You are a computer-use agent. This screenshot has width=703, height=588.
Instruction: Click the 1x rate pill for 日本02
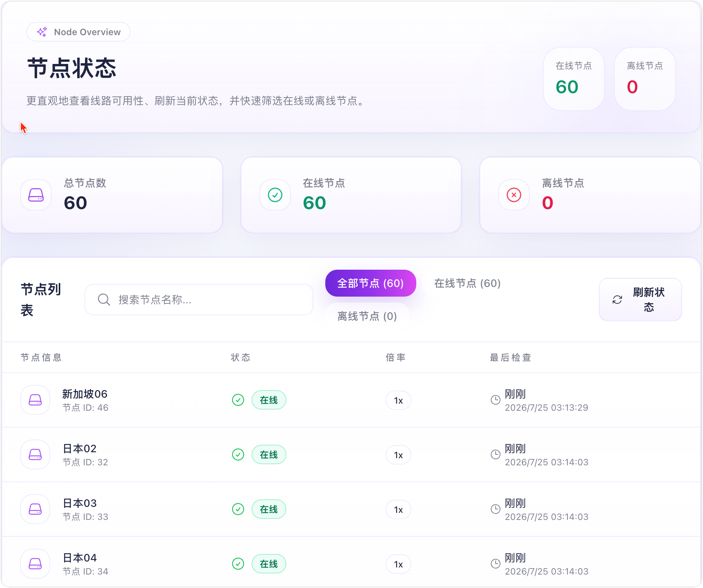click(398, 455)
